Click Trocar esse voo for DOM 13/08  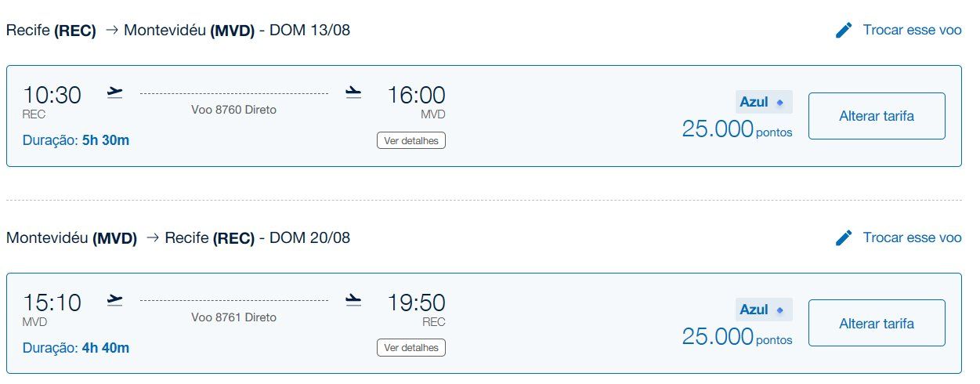912,31
